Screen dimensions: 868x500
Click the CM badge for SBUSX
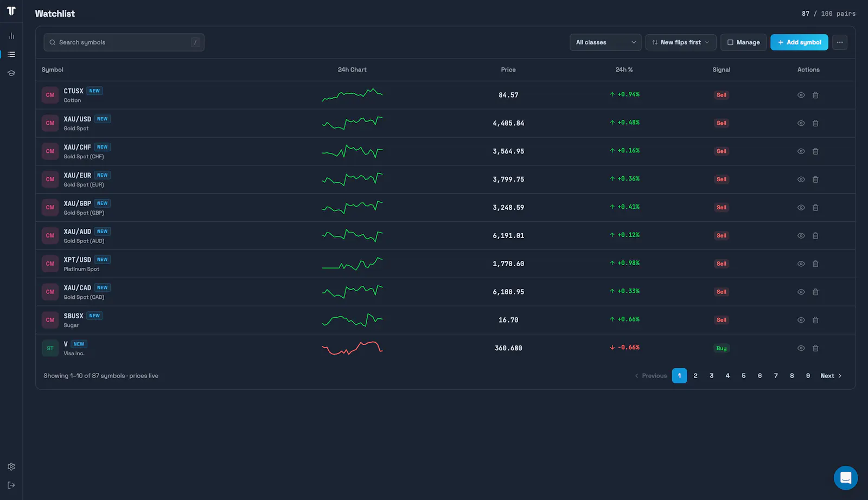(x=50, y=320)
